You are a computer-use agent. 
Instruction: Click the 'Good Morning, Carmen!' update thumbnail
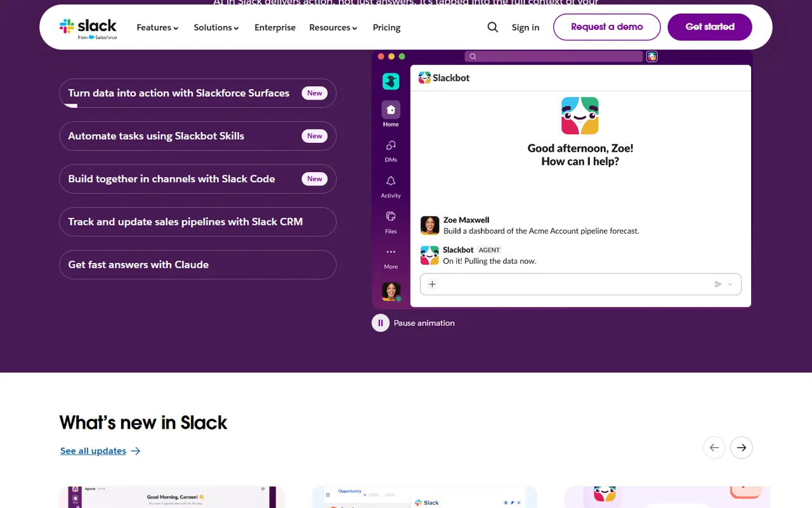[x=172, y=497]
